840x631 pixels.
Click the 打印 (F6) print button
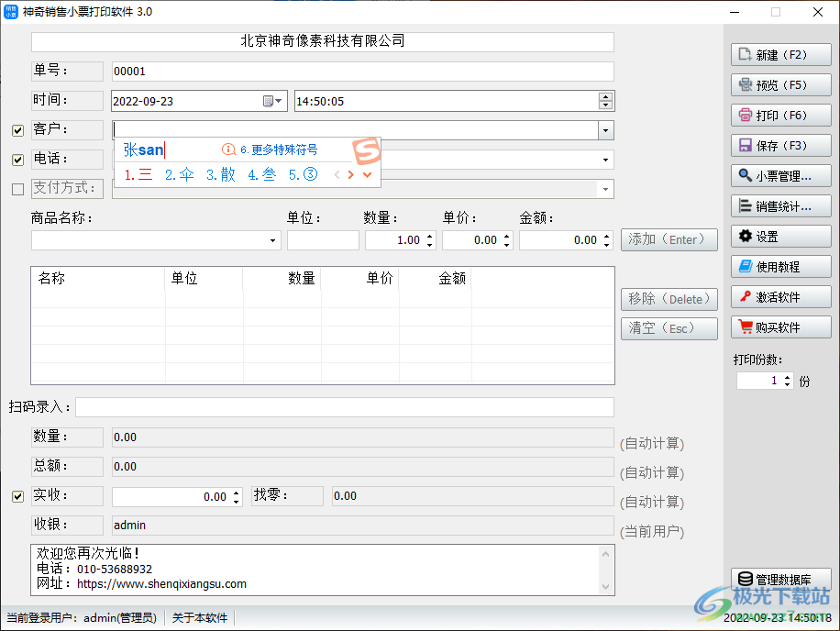coord(781,116)
